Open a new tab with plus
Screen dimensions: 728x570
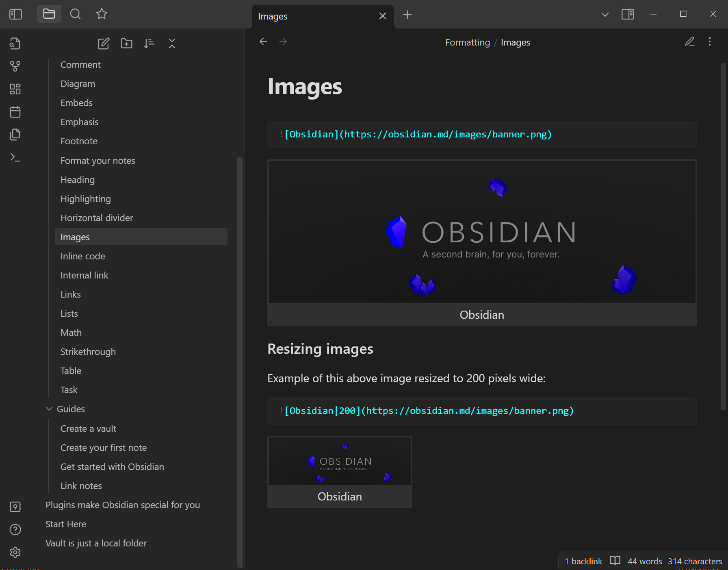[407, 15]
